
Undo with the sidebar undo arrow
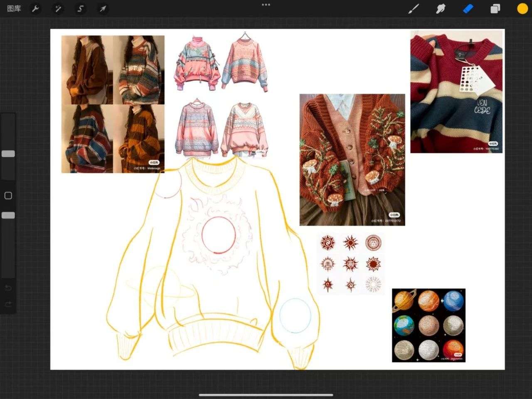click(8, 288)
